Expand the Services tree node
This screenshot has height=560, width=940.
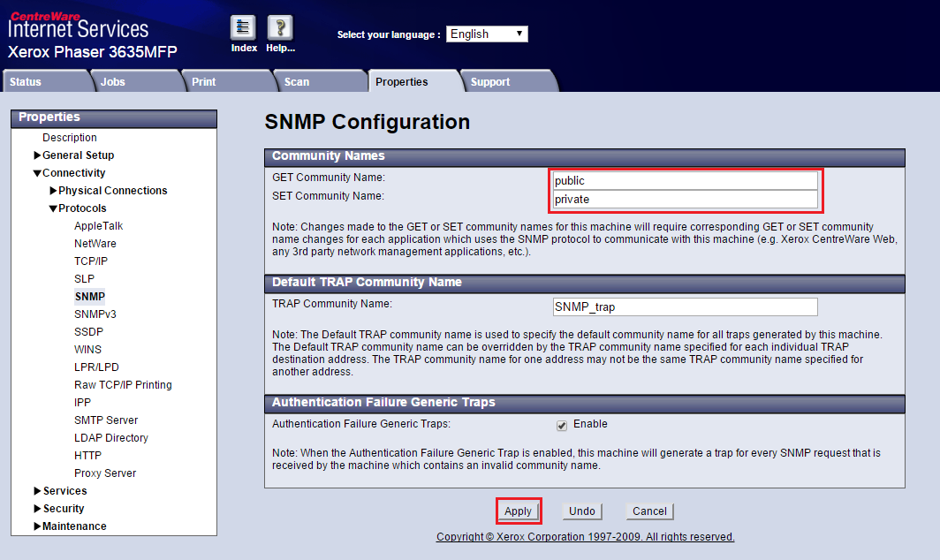tap(38, 491)
